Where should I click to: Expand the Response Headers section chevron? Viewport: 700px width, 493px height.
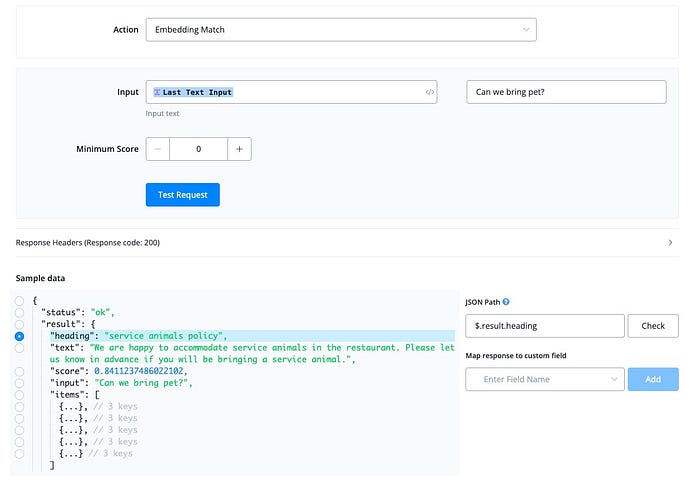point(670,242)
